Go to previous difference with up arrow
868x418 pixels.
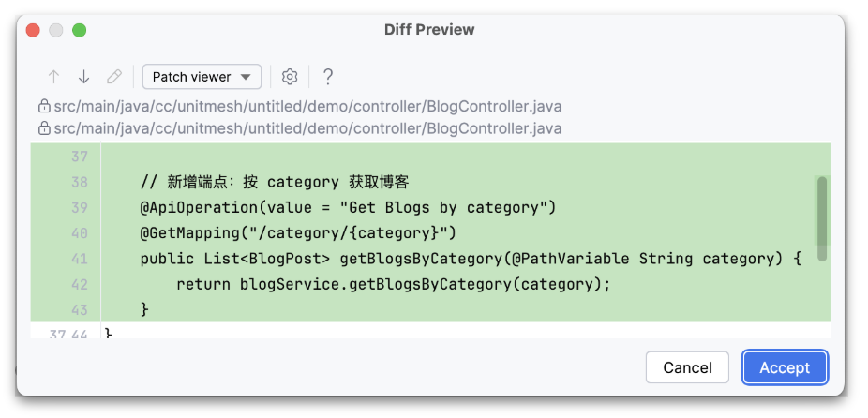53,77
